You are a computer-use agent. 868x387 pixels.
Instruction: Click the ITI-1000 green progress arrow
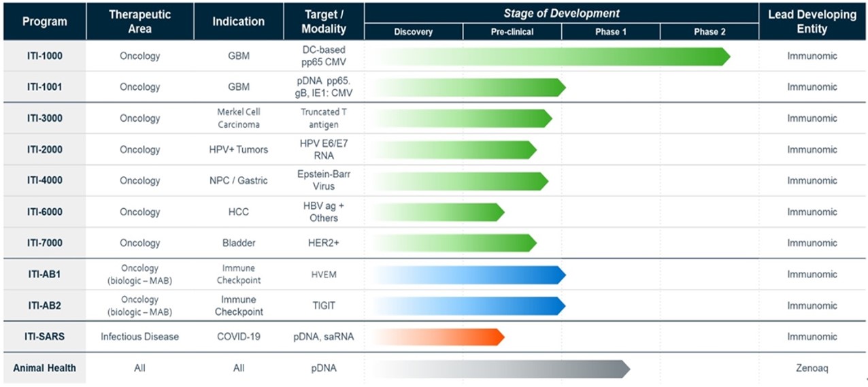point(551,56)
